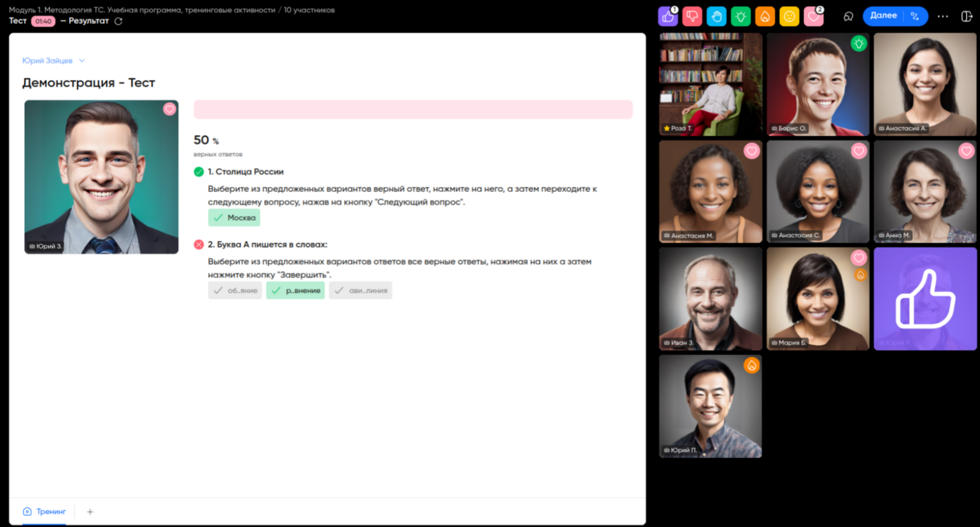
Task: Send the yellow smiley reaction
Action: click(x=789, y=16)
